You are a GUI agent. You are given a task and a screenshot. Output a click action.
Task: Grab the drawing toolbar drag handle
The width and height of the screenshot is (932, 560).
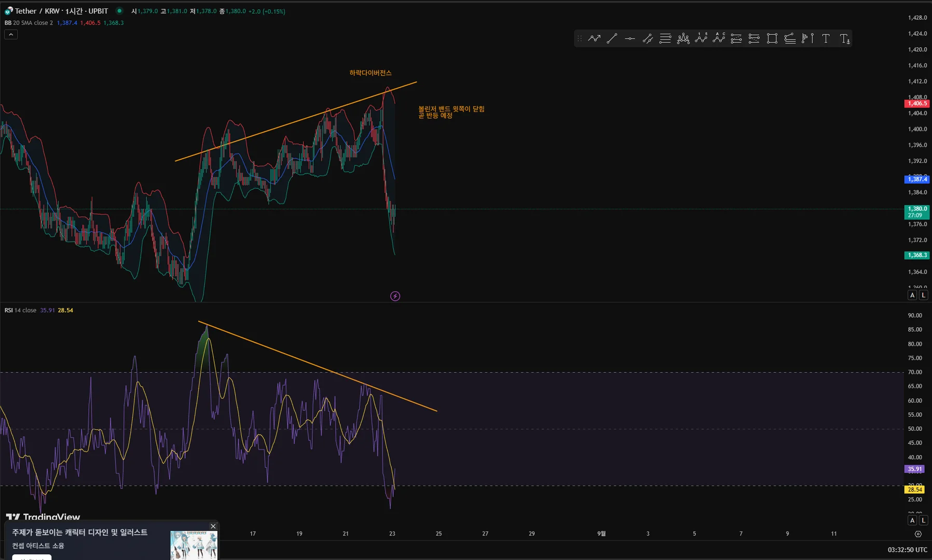click(580, 38)
